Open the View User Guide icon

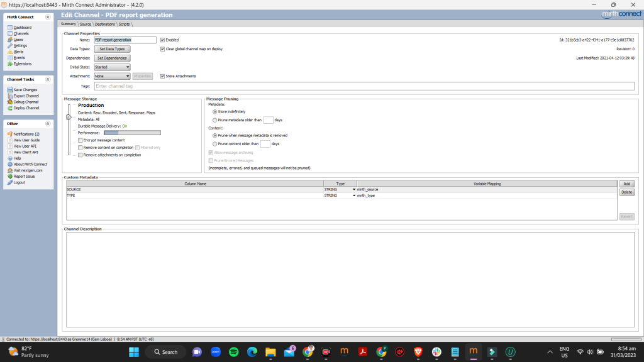(10, 140)
